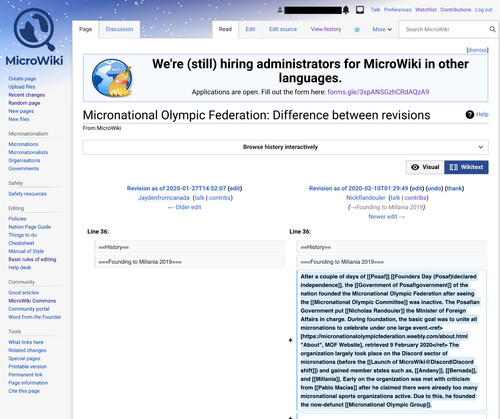Viewport: 500px width, 419px height.
Task: Open Create page in sidebar
Action: (22, 79)
